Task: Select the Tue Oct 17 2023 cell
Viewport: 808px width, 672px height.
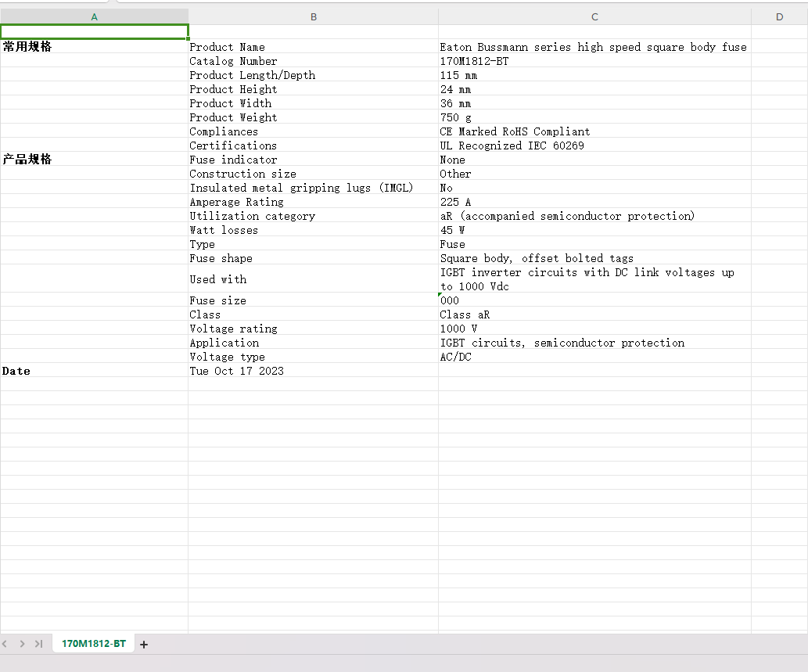Action: 314,371
